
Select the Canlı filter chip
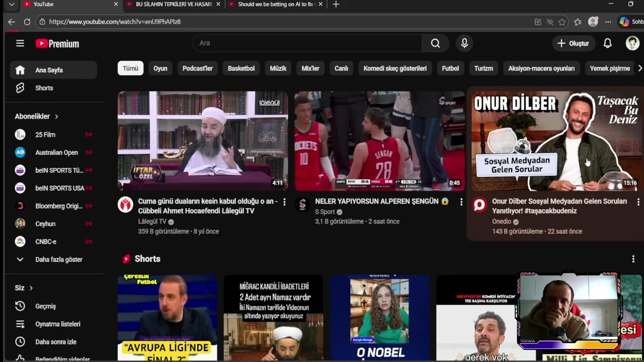(x=342, y=68)
